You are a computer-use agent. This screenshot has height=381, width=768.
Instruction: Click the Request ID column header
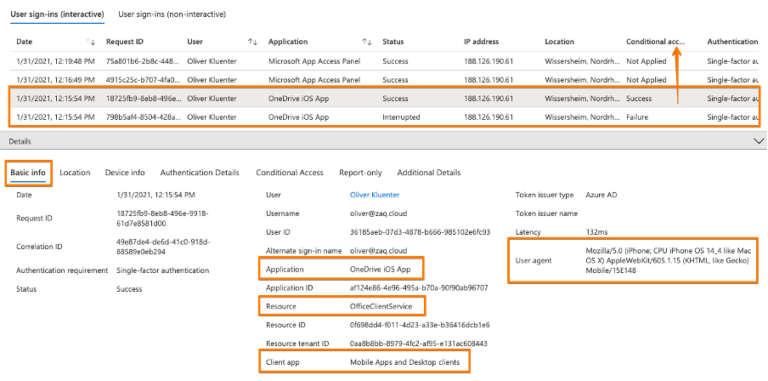coord(125,42)
